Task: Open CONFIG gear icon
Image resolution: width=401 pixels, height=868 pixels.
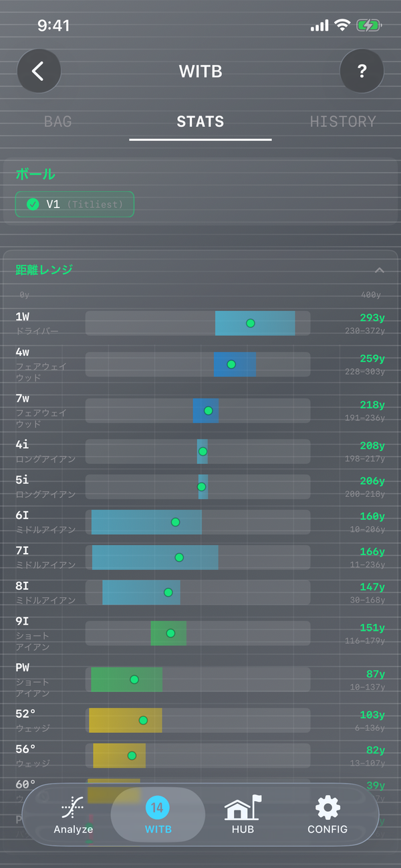Action: coord(327,808)
